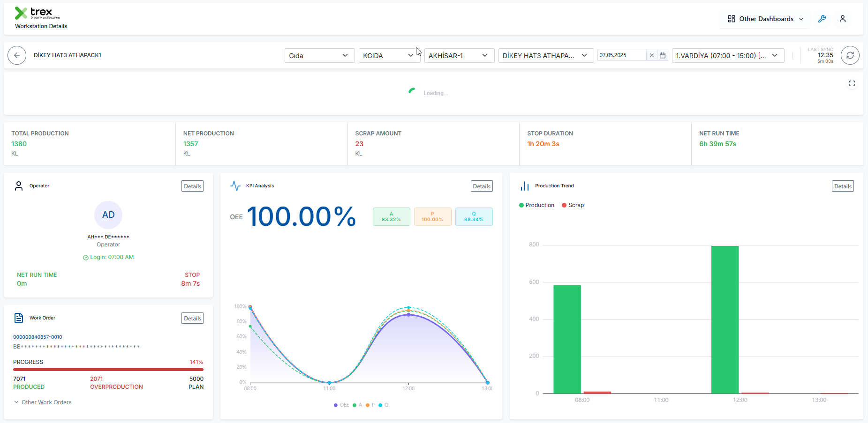Viewport: 868px width, 423px height.
Task: Click Scrap Amount value 23
Action: (x=359, y=144)
